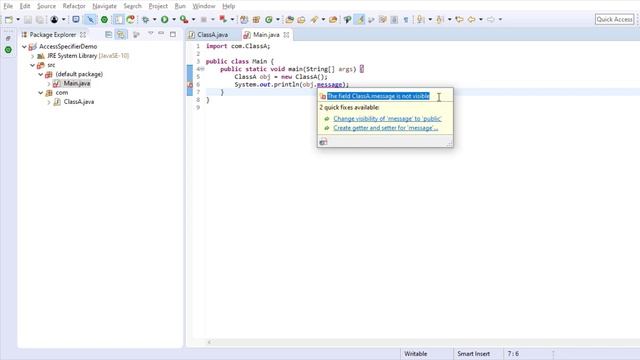Viewport: 640px width, 360px height.
Task: Click the Smart Insert status bar entry
Action: tap(473, 354)
